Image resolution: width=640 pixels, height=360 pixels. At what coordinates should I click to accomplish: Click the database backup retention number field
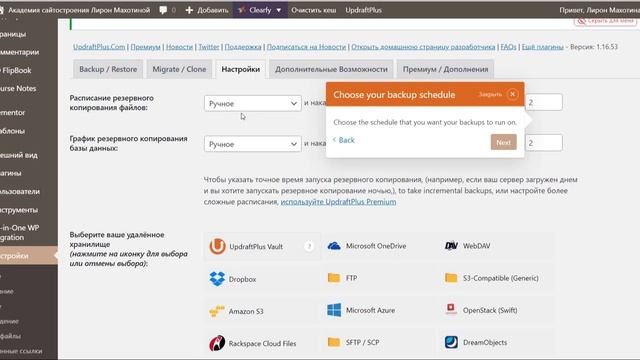tap(543, 143)
